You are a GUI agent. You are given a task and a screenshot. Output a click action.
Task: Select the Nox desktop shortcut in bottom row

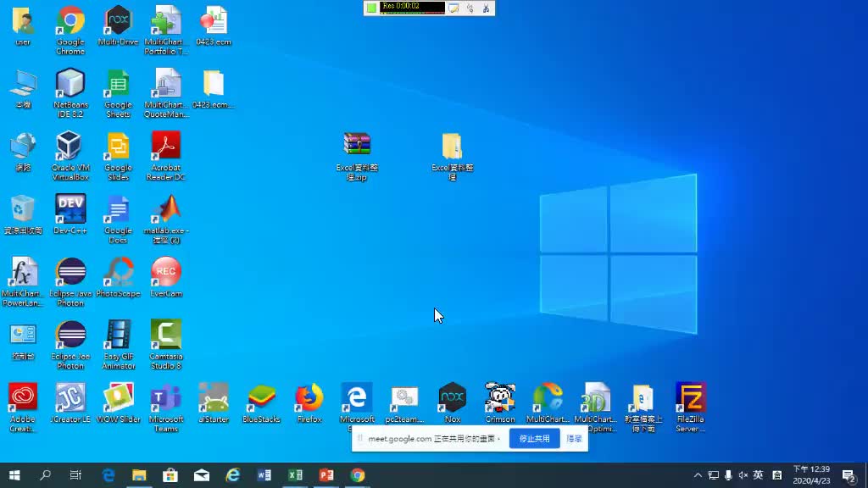coord(453,402)
